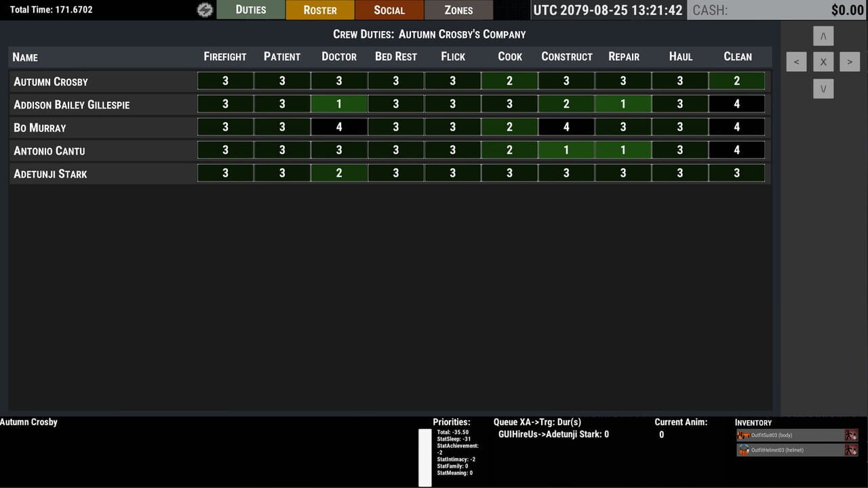The image size is (868, 488).
Task: Select the OutfitHelmet03 helmet item icon
Action: 743,449
